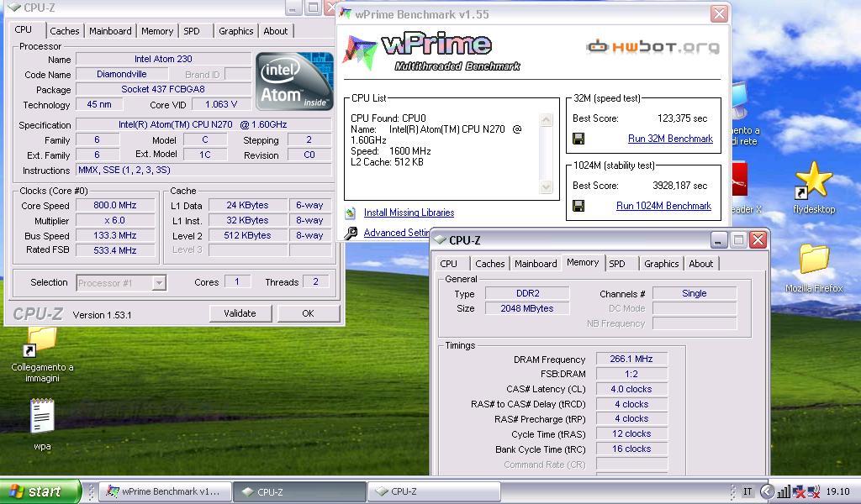
Task: Click the wPrime colorful logo icon
Action: [360, 52]
